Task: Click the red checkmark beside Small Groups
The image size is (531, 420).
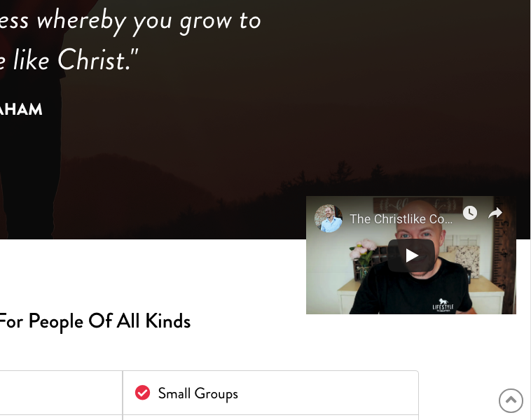Action: click(x=143, y=393)
